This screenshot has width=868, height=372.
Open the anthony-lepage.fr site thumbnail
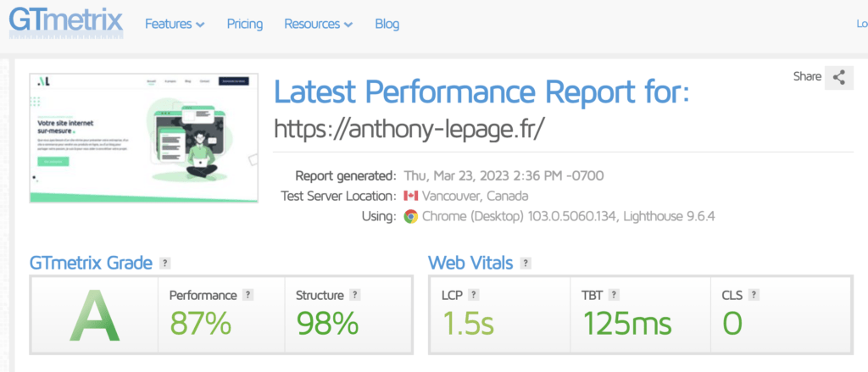144,138
